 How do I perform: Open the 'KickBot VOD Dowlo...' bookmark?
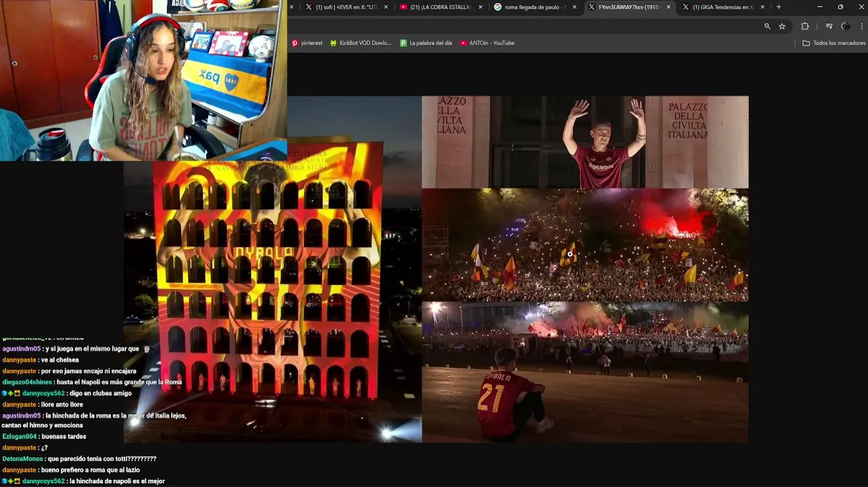tap(361, 43)
